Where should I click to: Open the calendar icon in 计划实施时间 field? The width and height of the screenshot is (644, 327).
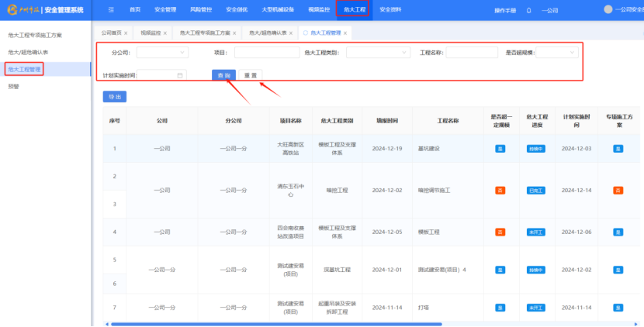click(x=180, y=75)
